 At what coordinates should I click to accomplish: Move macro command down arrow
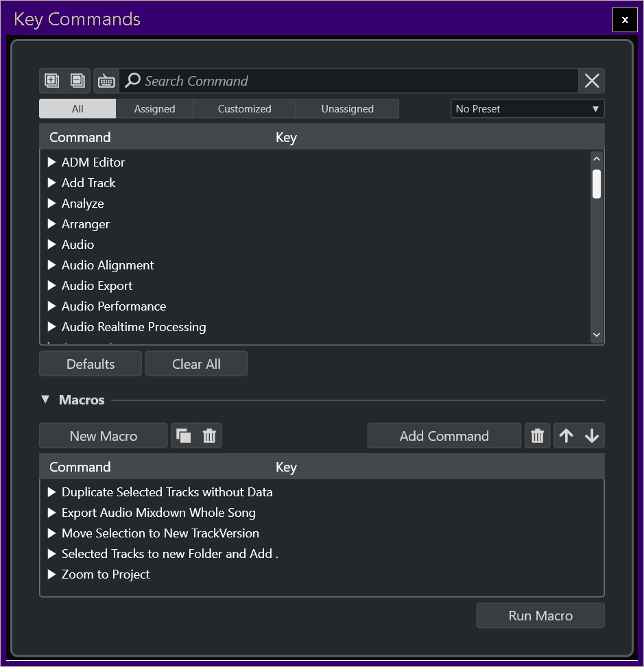[592, 436]
